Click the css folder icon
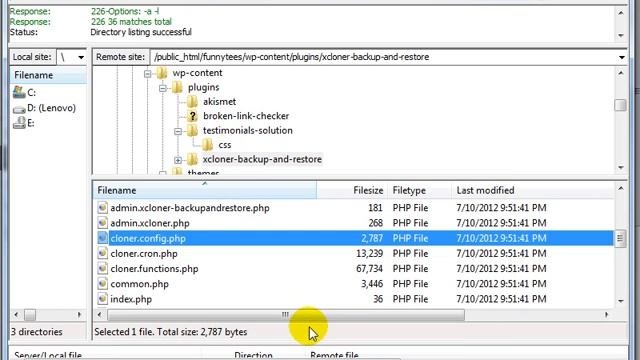 (207, 145)
